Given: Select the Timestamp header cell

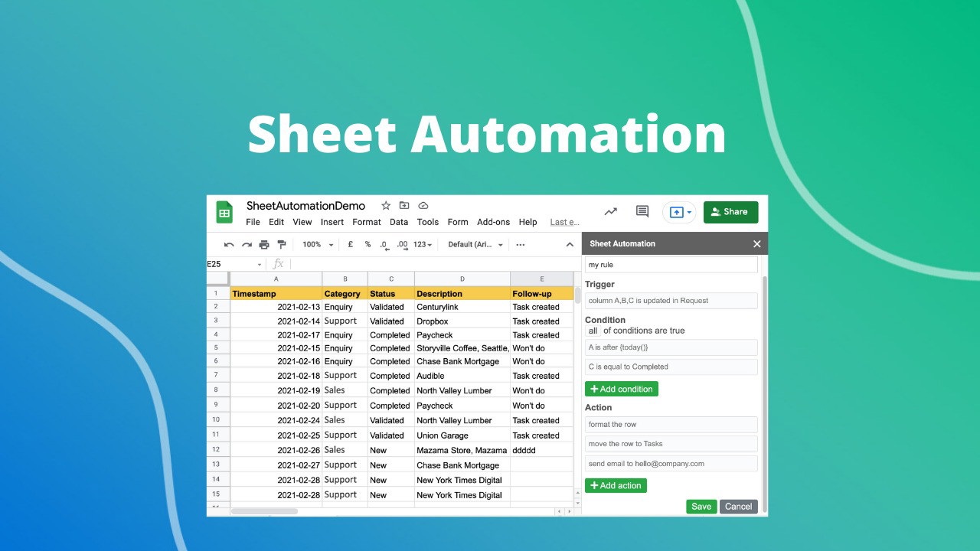Looking at the screenshot, I should point(276,293).
